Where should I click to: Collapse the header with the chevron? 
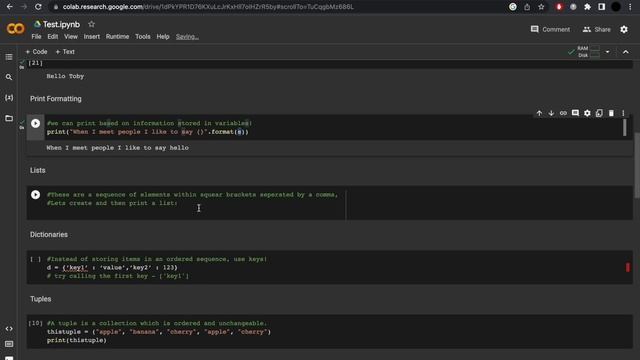tap(626, 52)
